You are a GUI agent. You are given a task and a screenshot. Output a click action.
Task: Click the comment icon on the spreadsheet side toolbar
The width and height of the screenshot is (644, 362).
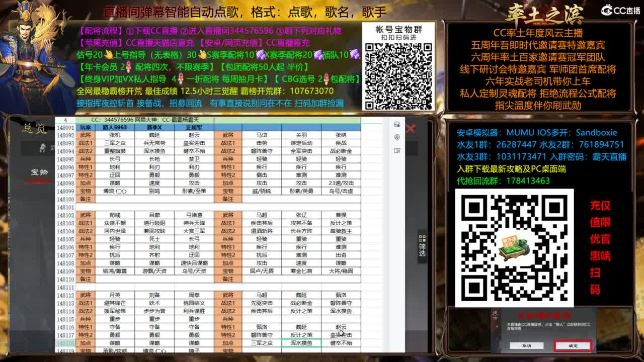point(396,123)
